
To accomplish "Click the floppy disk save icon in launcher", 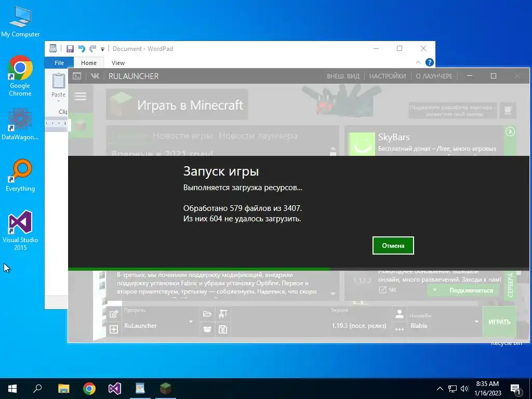I will point(222,329).
